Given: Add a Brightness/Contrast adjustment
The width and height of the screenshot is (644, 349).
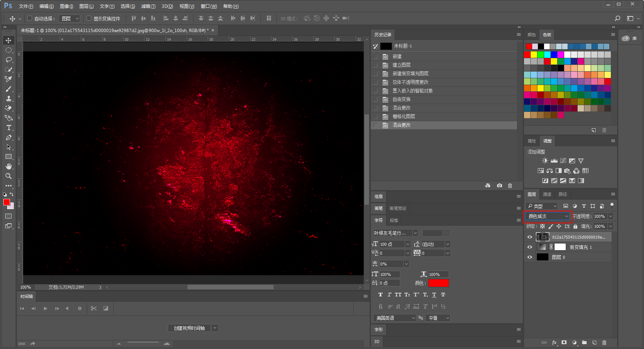Looking at the screenshot, I should pyautogui.click(x=545, y=161).
